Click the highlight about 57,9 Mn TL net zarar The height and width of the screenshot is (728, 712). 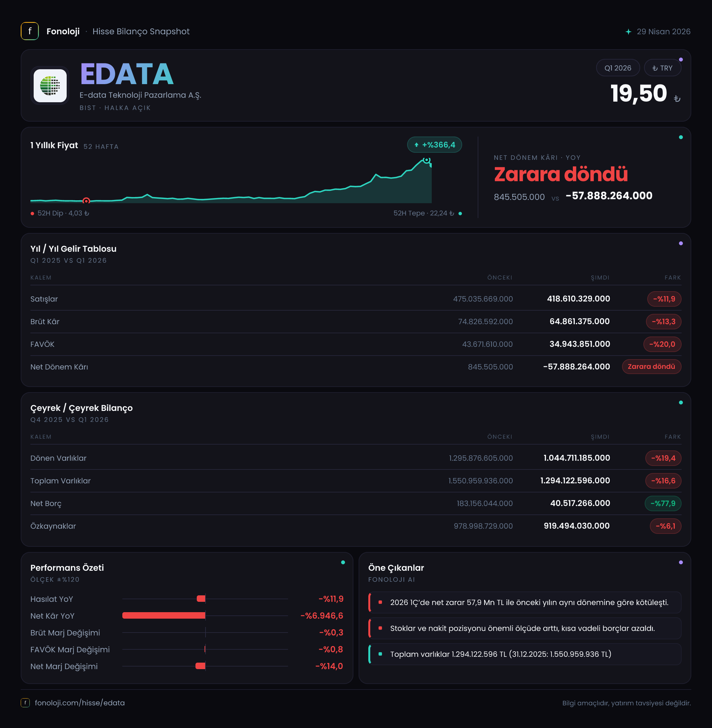pyautogui.click(x=525, y=602)
